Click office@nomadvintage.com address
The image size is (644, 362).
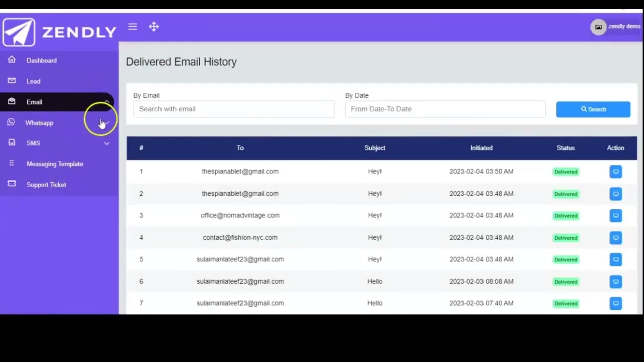[x=240, y=215]
